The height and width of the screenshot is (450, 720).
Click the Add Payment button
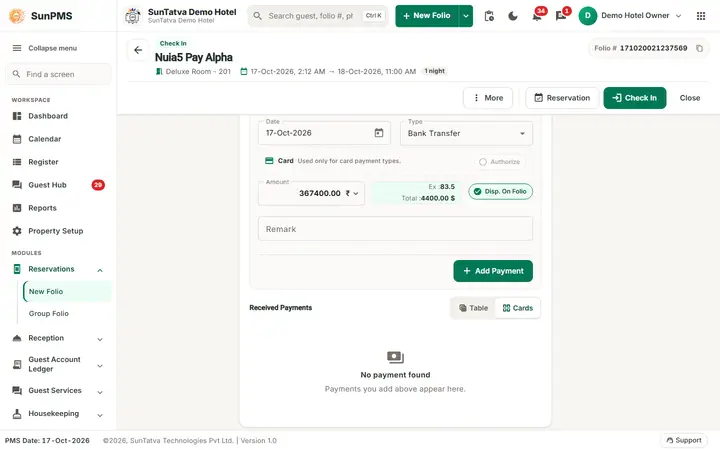point(493,271)
